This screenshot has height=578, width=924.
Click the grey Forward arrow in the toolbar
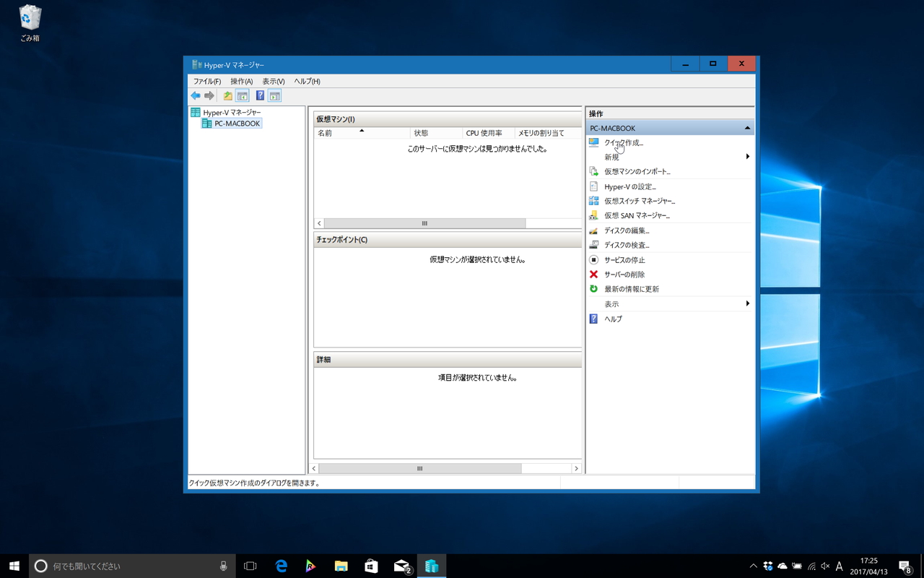tap(209, 96)
